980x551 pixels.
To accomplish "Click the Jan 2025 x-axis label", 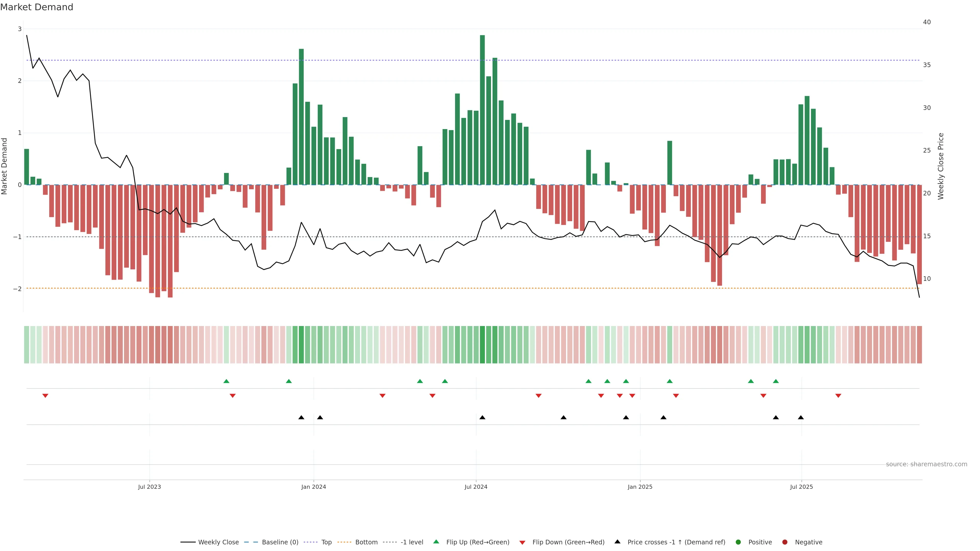I will [x=640, y=487].
